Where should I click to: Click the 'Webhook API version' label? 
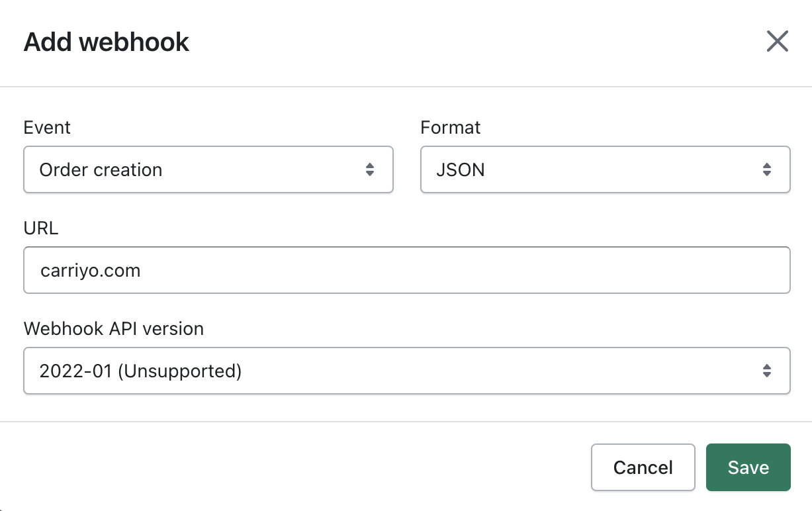tap(113, 328)
